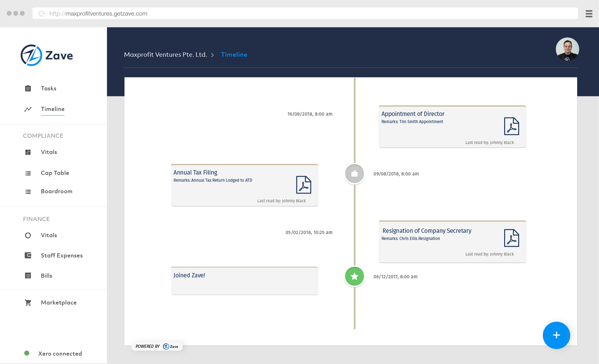599x364 pixels.
Task: Click the Finance Vitals donut icon
Action: coord(28,235)
